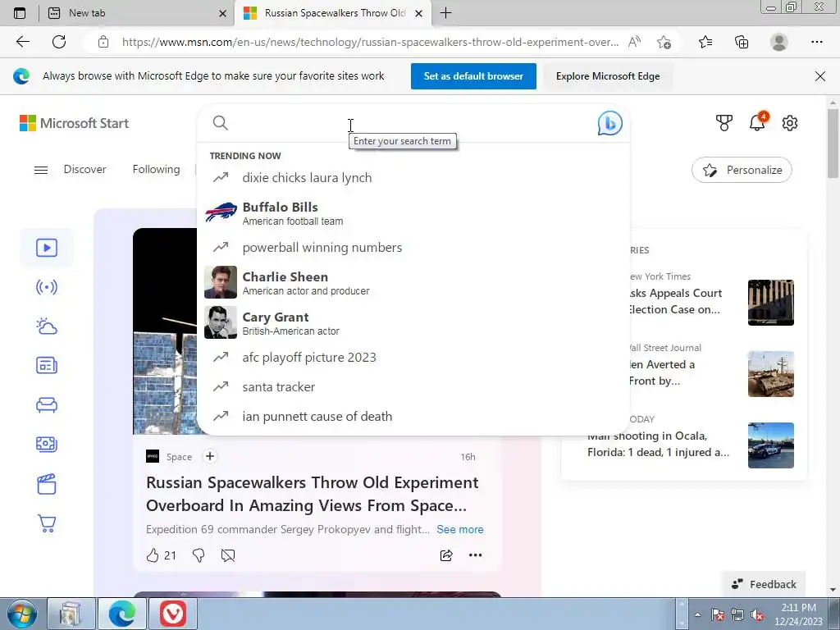840x630 pixels.
Task: Open the hamburger navigation menu
Action: tap(41, 170)
